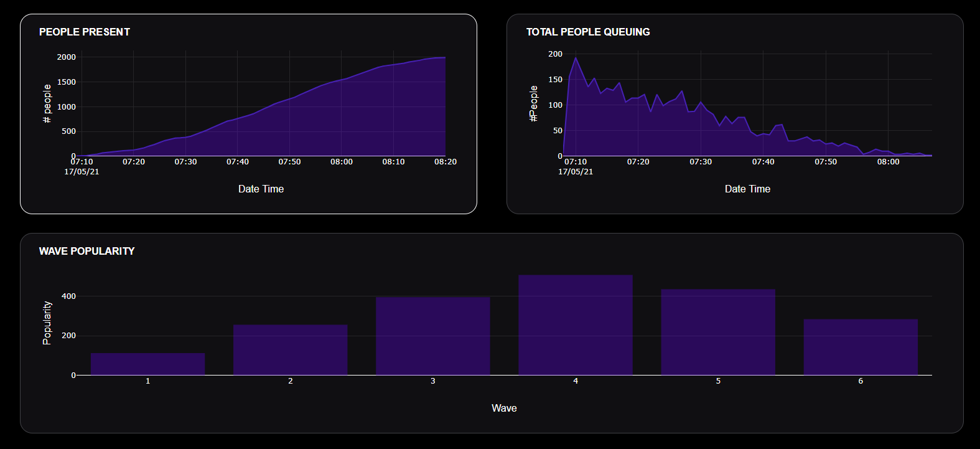Click the 2000 y-axis tick label
Image resolution: width=980 pixels, height=449 pixels.
[x=67, y=57]
